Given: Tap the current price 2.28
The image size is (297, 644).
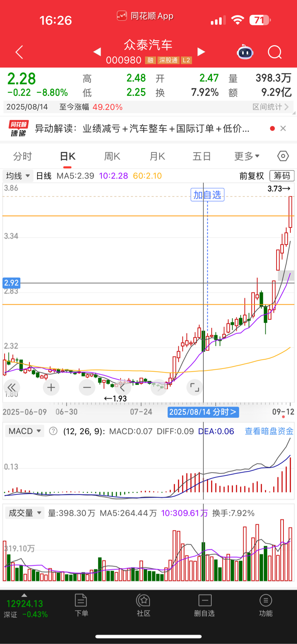Looking at the screenshot, I should [22, 79].
